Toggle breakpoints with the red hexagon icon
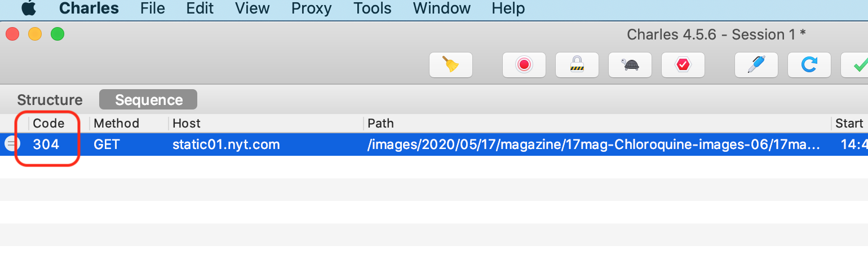Image resolution: width=868 pixels, height=254 pixels. tap(683, 65)
